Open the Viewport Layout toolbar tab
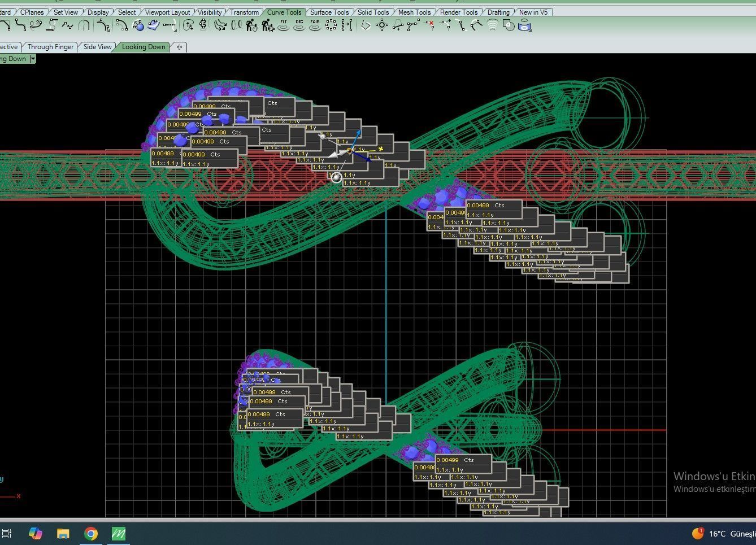Viewport: 756px width, 545px height. [x=167, y=12]
